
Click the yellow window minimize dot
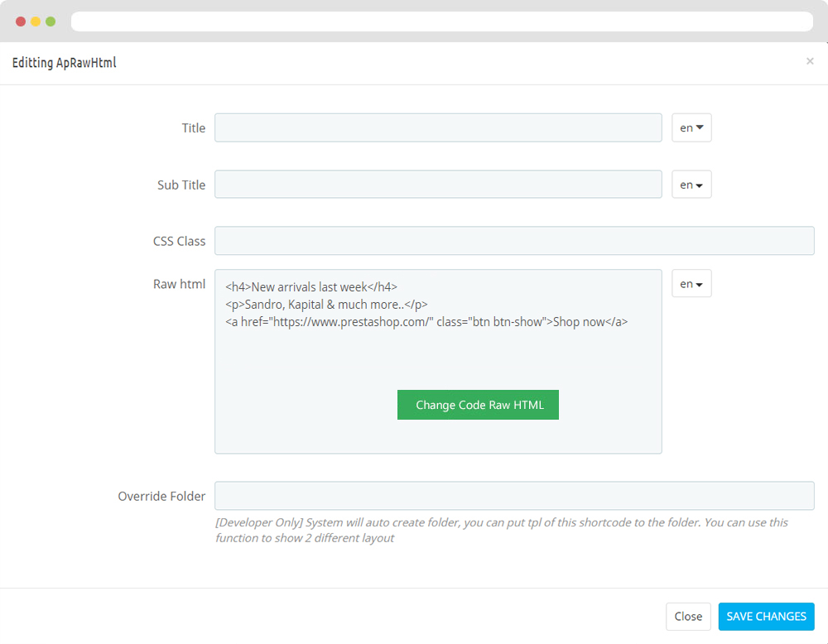[x=36, y=22]
